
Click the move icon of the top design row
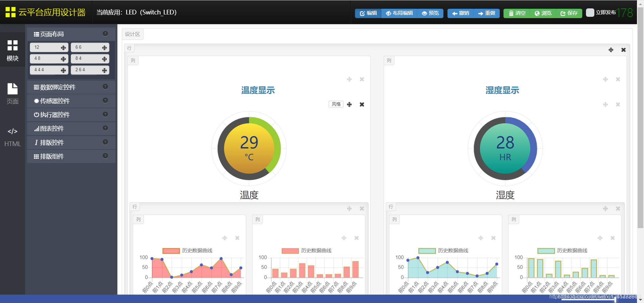click(x=611, y=50)
